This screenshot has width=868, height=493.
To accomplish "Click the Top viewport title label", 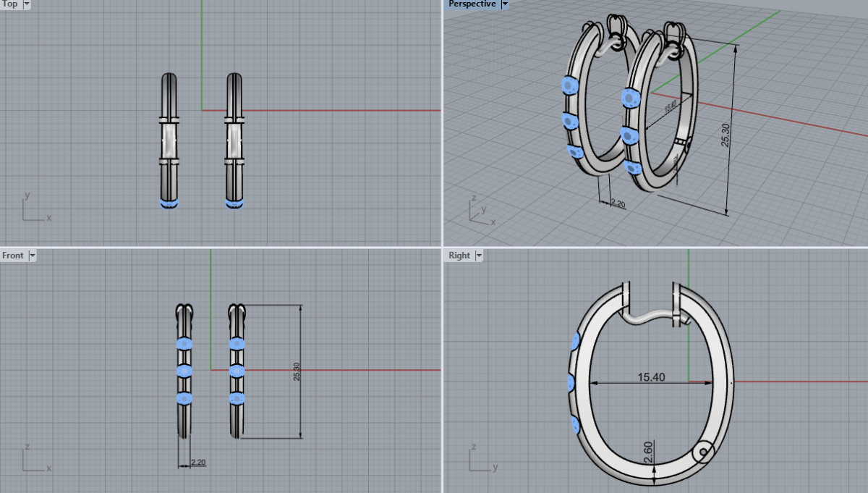I will point(10,4).
